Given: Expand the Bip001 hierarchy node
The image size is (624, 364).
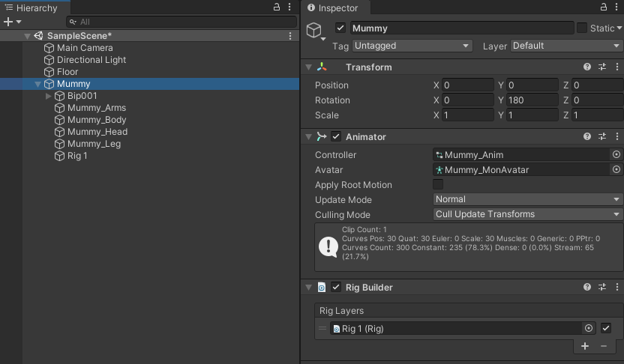Looking at the screenshot, I should coord(48,96).
